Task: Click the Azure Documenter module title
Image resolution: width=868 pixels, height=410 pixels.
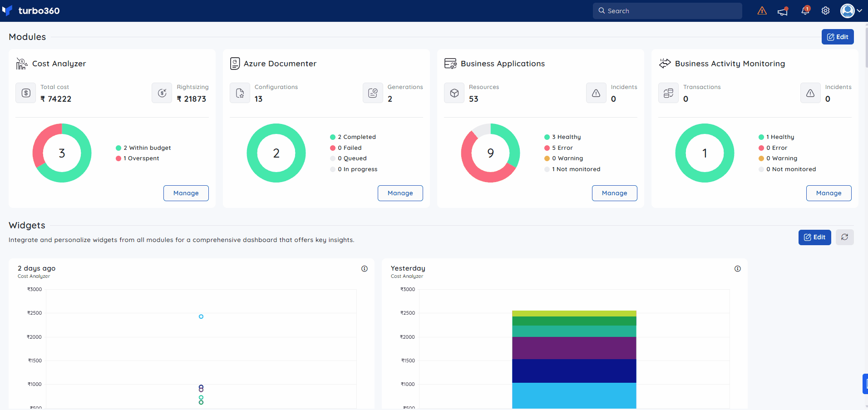Action: pos(280,64)
